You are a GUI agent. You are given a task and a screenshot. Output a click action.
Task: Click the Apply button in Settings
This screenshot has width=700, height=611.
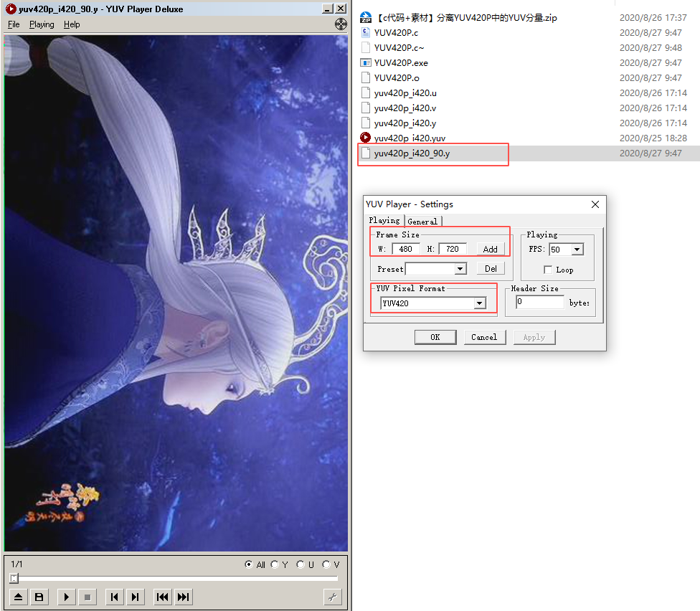pos(534,337)
